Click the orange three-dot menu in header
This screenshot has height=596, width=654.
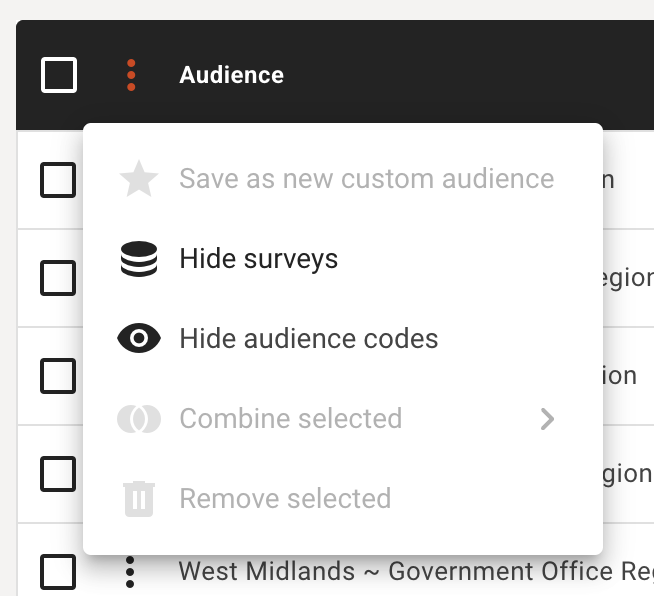(x=131, y=75)
